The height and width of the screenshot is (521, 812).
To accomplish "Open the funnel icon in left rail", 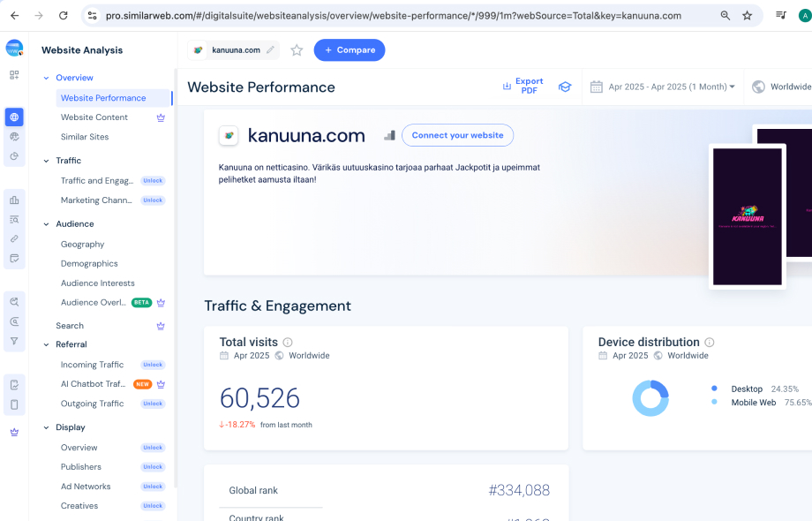I will point(14,341).
